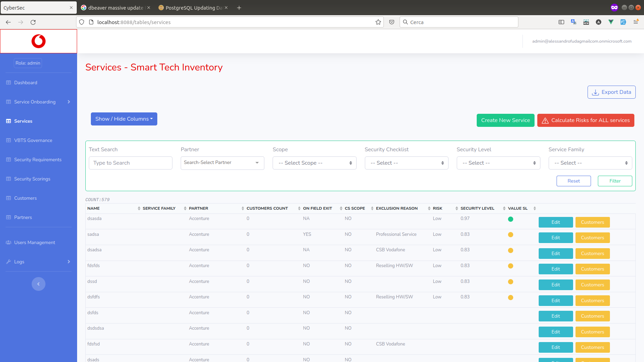Viewport: 644px width, 362px height.
Task: Click the download icon inside Export Data
Action: pos(595,92)
